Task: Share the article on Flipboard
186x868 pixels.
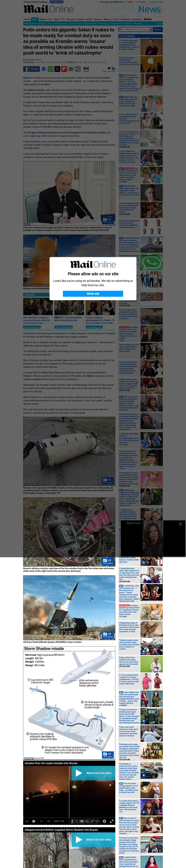Action: tap(64, 69)
